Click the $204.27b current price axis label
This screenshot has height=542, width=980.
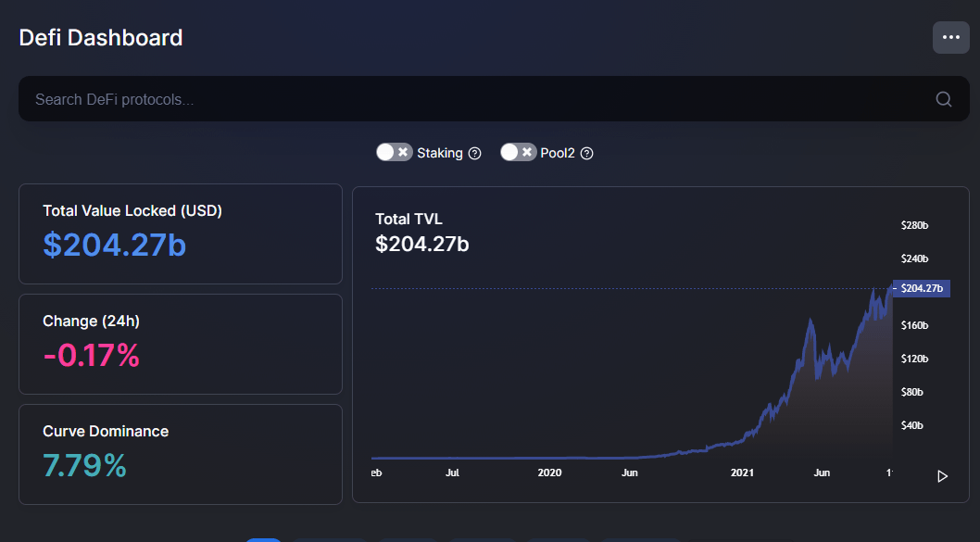[921, 288]
